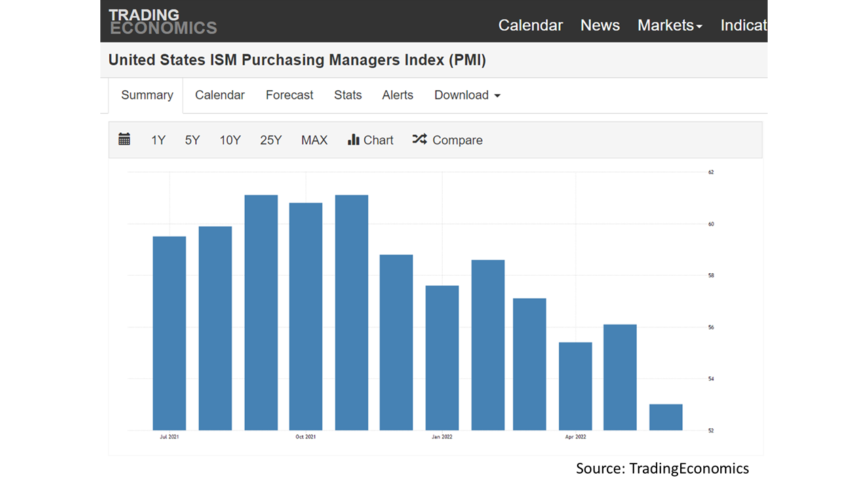The image size is (868, 488).
Task: Expand the Markets dropdown in top navigation
Action: tap(669, 25)
